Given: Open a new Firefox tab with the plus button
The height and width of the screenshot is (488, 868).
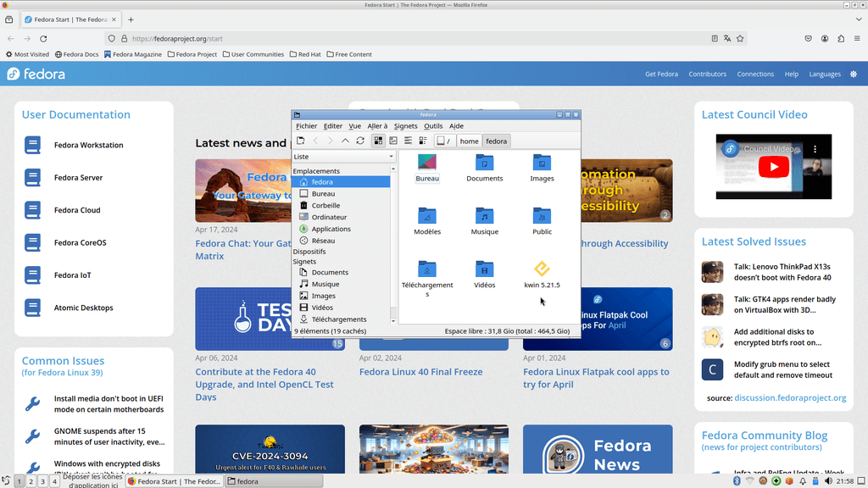Looking at the screenshot, I should pyautogui.click(x=131, y=19).
